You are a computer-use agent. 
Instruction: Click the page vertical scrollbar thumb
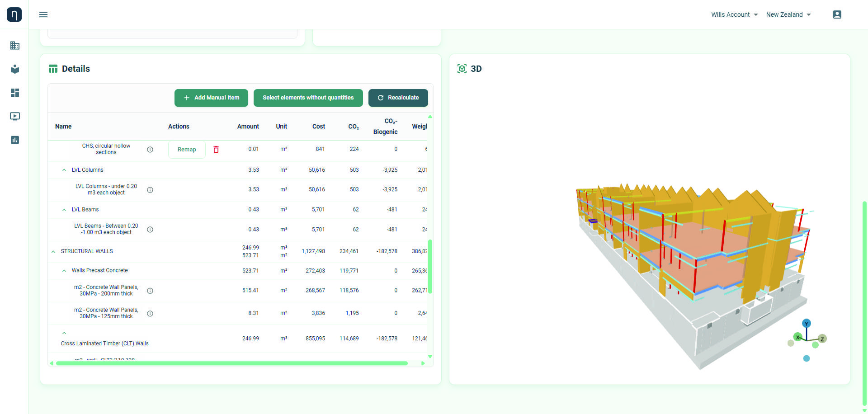click(x=864, y=304)
